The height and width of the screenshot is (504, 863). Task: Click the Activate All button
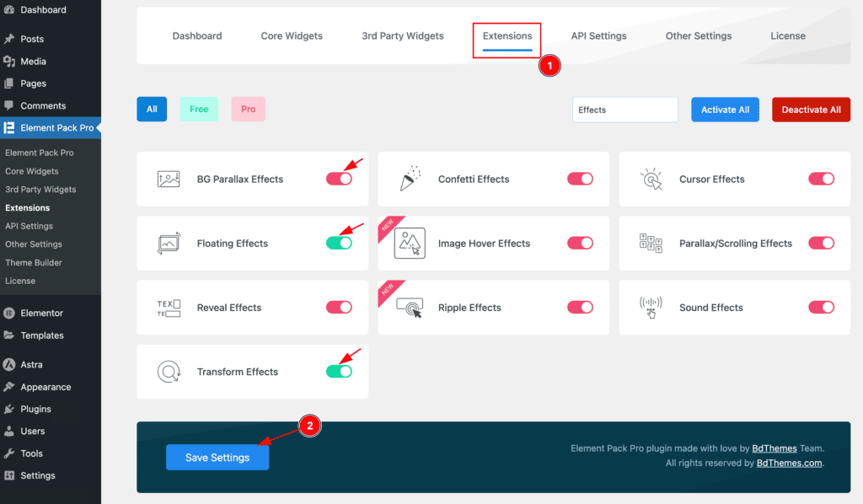(x=725, y=110)
